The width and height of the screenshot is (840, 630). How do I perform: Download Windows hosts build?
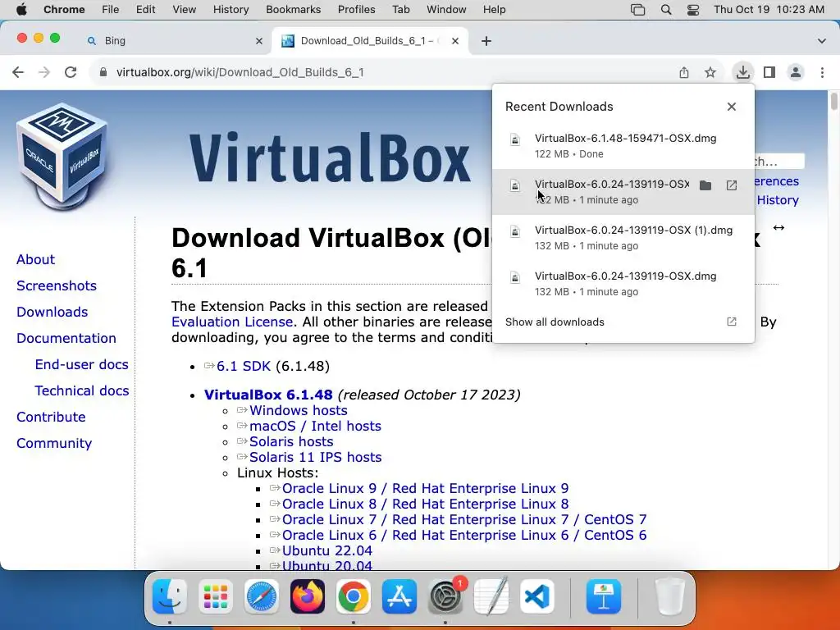pyautogui.click(x=299, y=410)
